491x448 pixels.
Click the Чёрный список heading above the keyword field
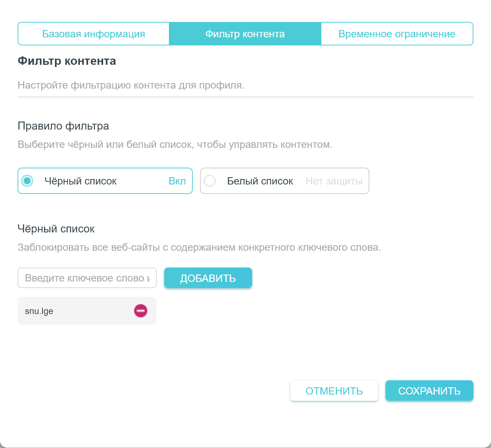56,229
